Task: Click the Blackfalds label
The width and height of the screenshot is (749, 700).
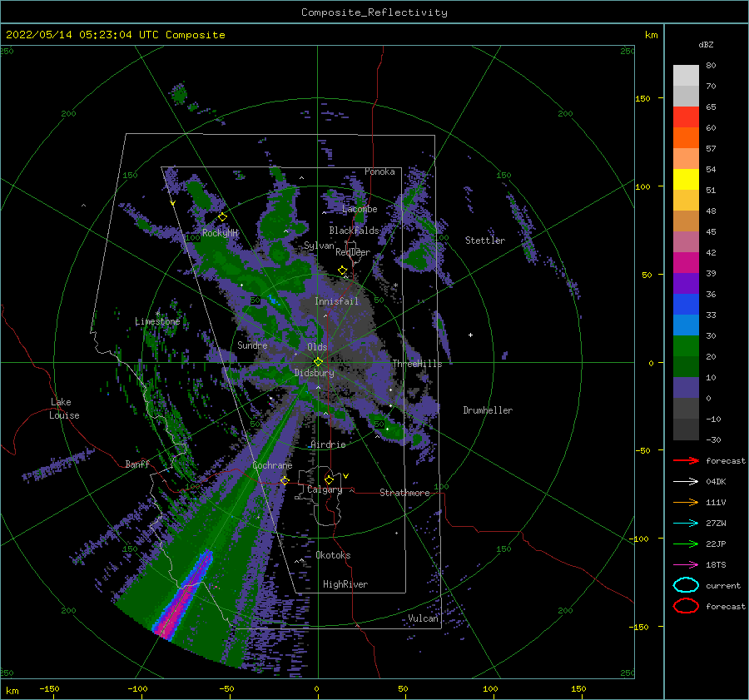Action: tap(354, 231)
